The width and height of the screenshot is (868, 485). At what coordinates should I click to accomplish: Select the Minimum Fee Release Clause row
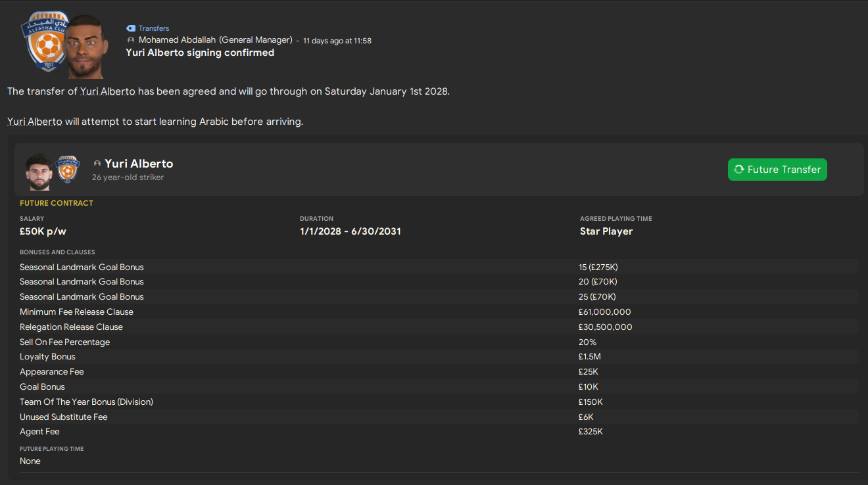point(76,312)
